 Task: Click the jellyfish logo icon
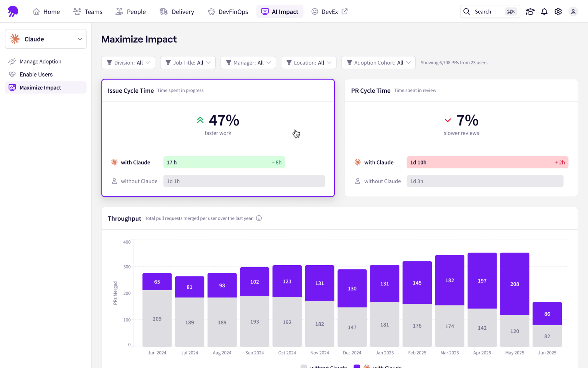[13, 11]
